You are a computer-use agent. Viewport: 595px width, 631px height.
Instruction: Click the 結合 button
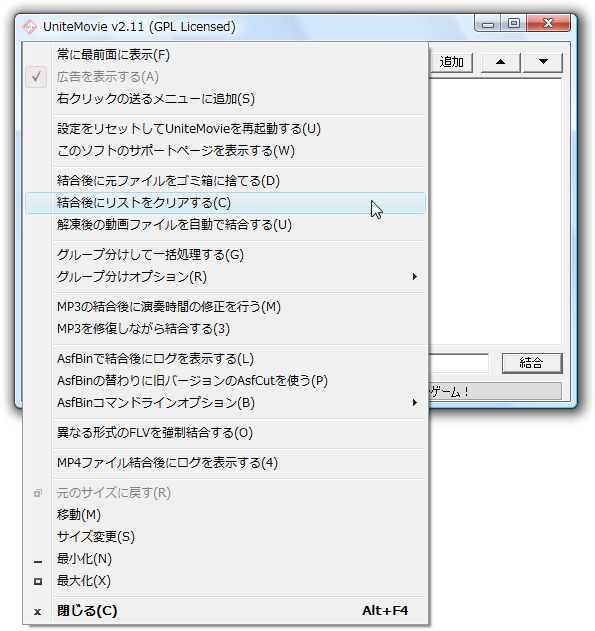pos(531,363)
